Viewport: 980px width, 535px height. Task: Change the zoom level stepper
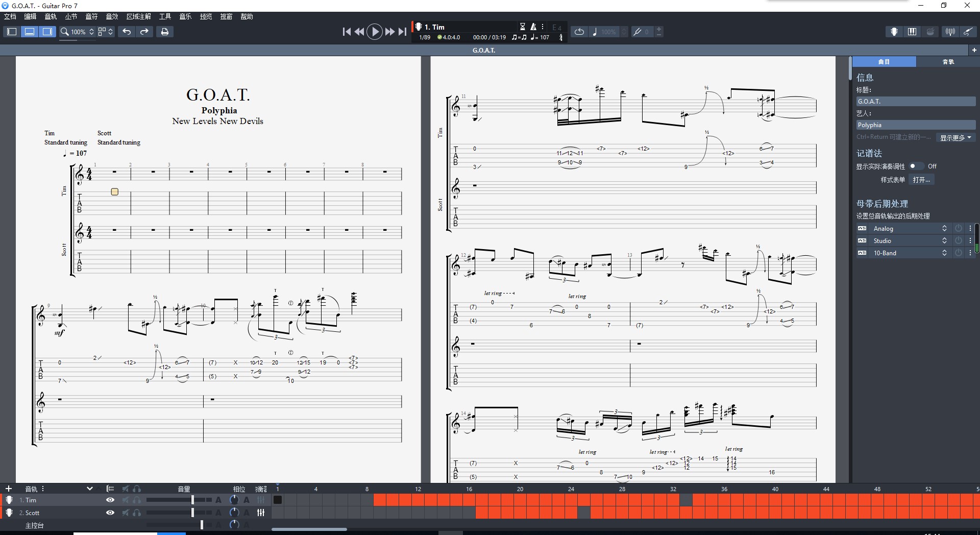click(91, 32)
